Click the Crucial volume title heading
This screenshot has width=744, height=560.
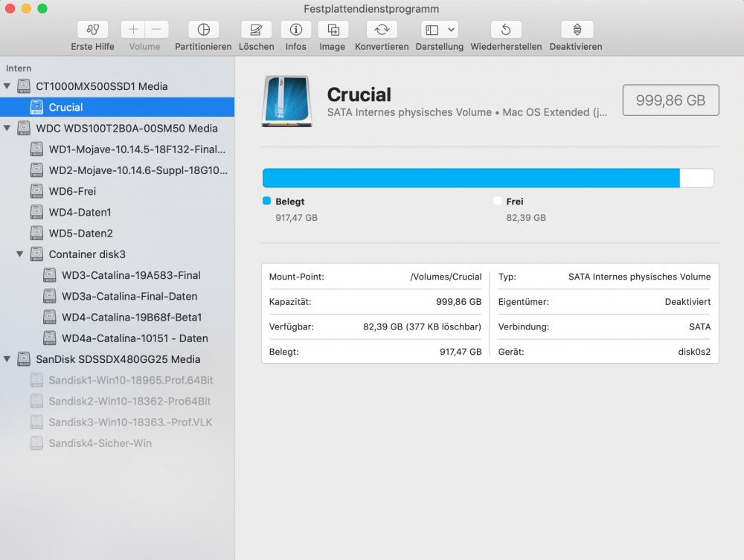pos(359,95)
